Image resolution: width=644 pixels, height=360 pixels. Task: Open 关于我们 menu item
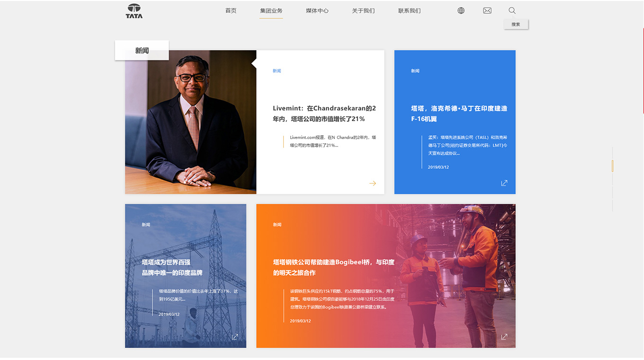point(363,10)
